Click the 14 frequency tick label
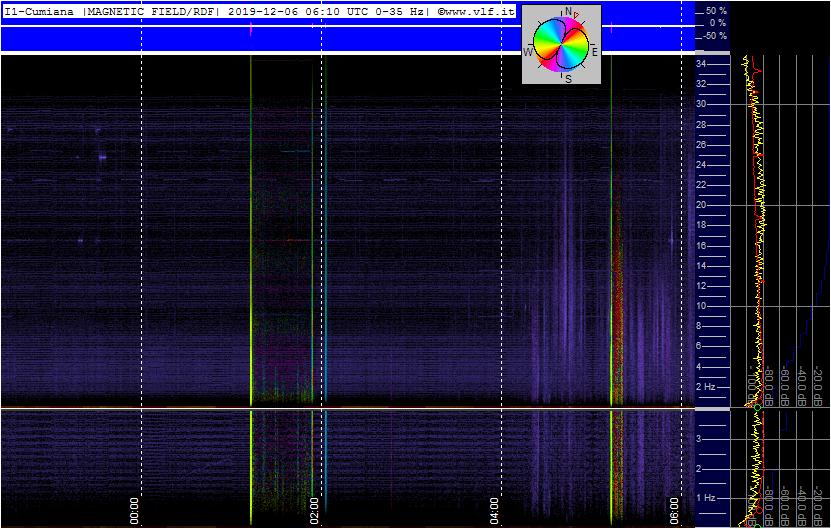Image resolution: width=831 pixels, height=529 pixels. tap(701, 266)
